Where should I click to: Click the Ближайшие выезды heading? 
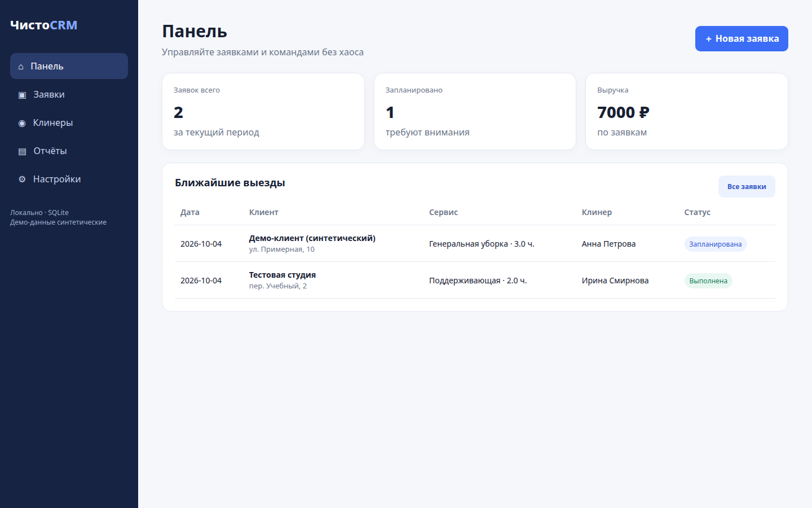coord(230,183)
